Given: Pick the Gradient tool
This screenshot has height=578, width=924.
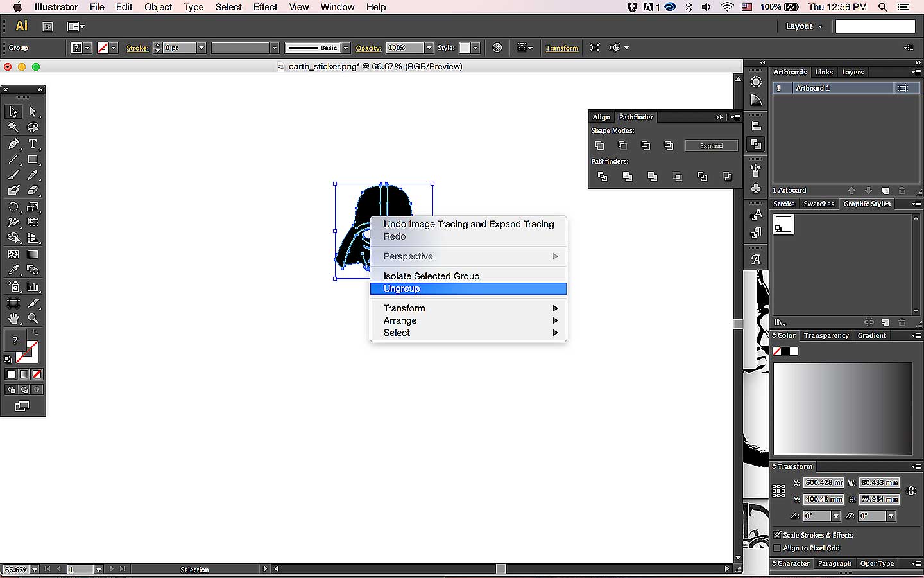Looking at the screenshot, I should click(x=33, y=254).
